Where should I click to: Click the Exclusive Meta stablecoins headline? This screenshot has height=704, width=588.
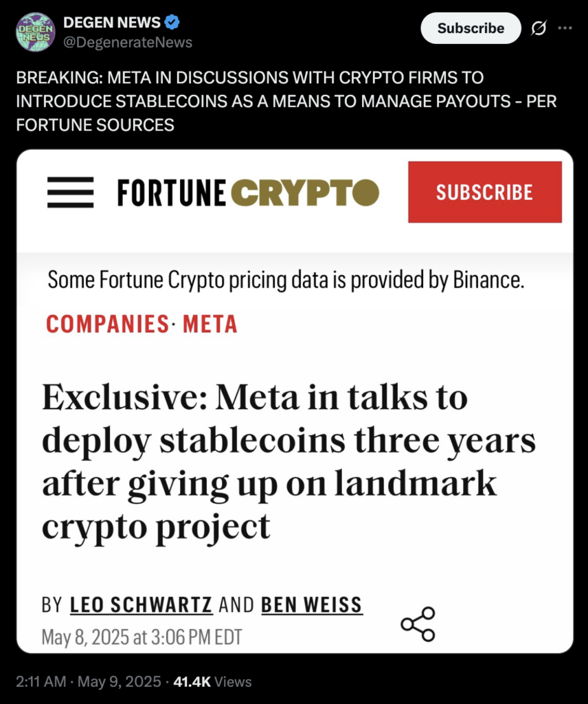(289, 463)
